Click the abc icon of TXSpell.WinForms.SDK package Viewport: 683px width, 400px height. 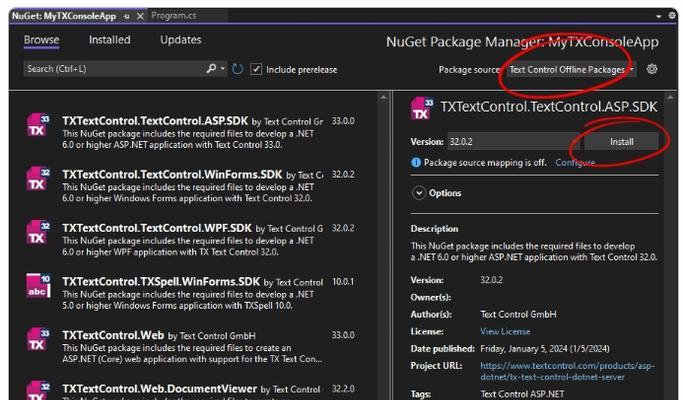pos(38,286)
